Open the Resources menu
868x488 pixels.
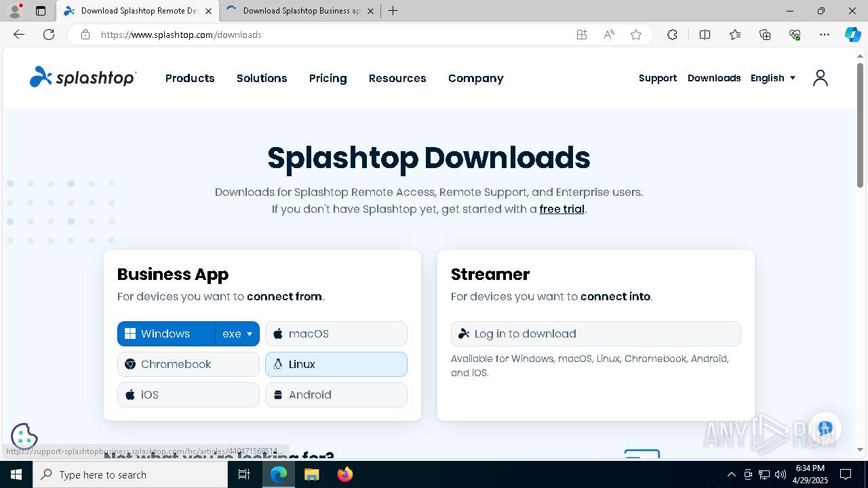pyautogui.click(x=397, y=78)
